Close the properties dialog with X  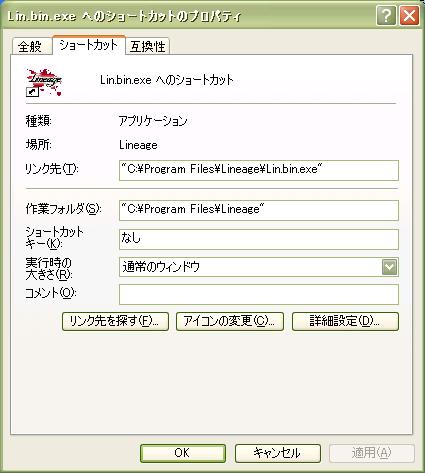coord(409,16)
